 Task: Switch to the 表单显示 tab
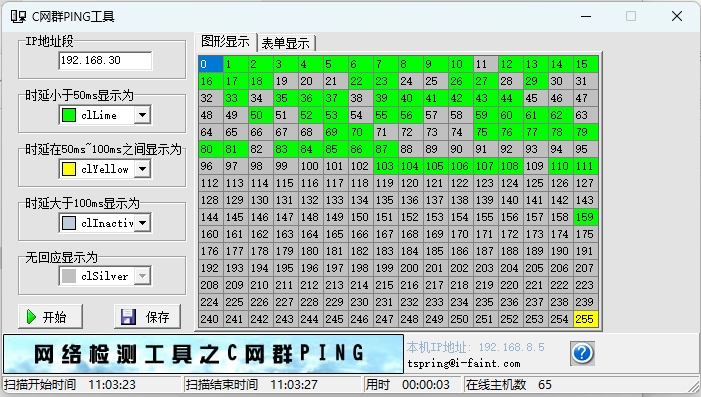287,43
